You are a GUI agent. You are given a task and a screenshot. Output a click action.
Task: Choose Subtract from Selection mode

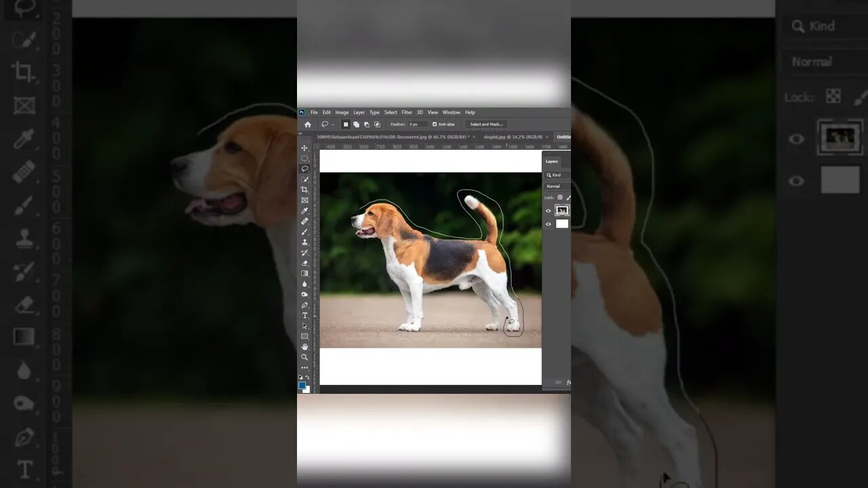tap(367, 125)
